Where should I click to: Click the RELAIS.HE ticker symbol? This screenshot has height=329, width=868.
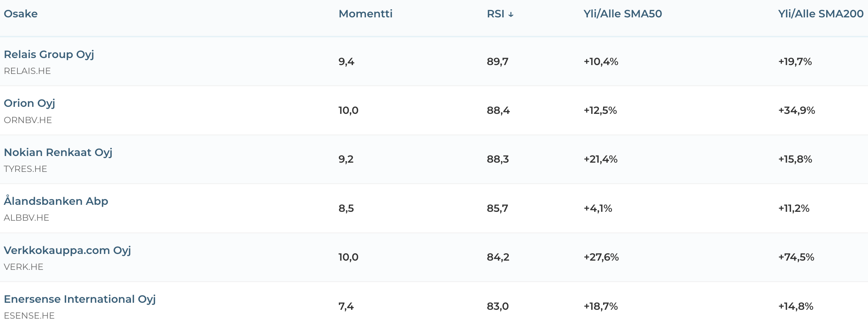(27, 71)
